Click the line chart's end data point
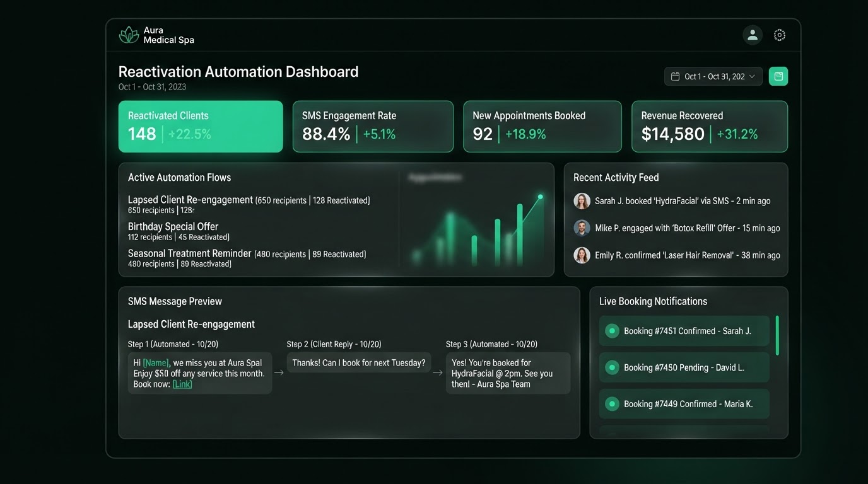Image resolution: width=868 pixels, height=484 pixels. click(541, 197)
